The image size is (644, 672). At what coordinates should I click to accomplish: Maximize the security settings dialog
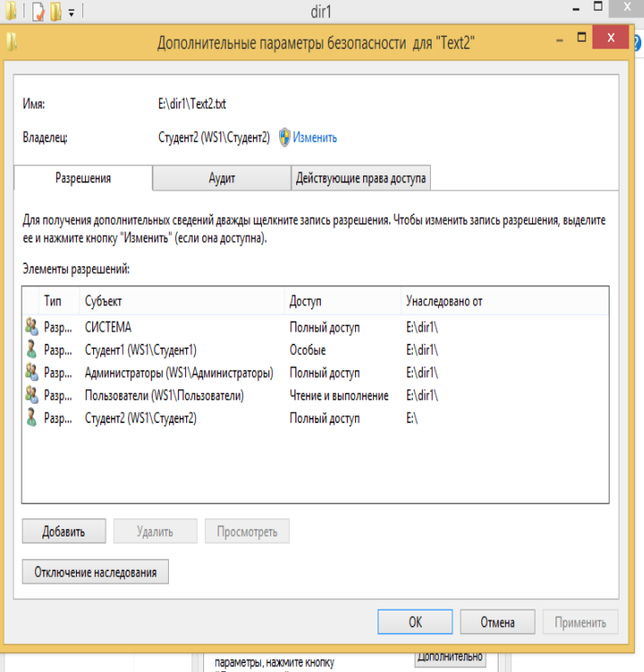pyautogui.click(x=582, y=37)
